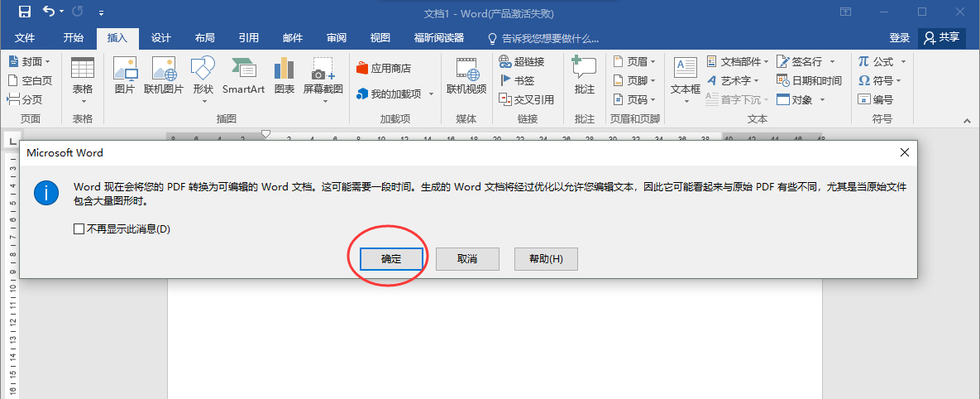The image size is (980, 399).
Task: Switch to the 审阅 tab
Action: coord(337,37)
